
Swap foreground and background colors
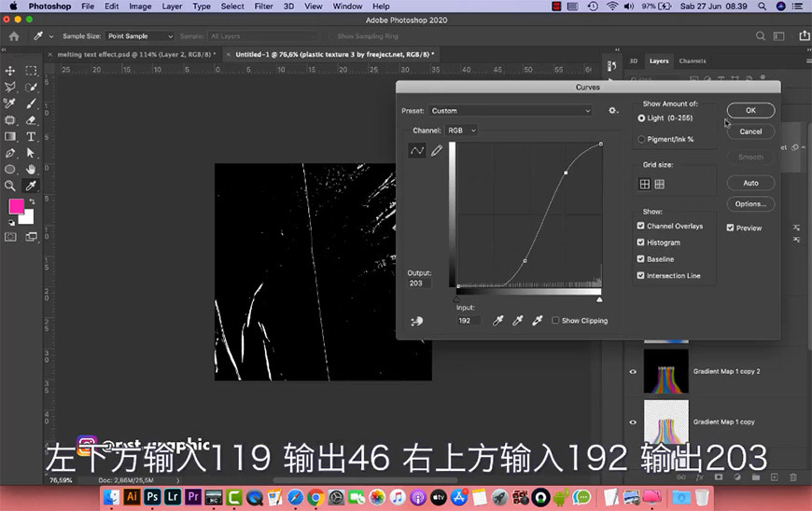tap(32, 201)
